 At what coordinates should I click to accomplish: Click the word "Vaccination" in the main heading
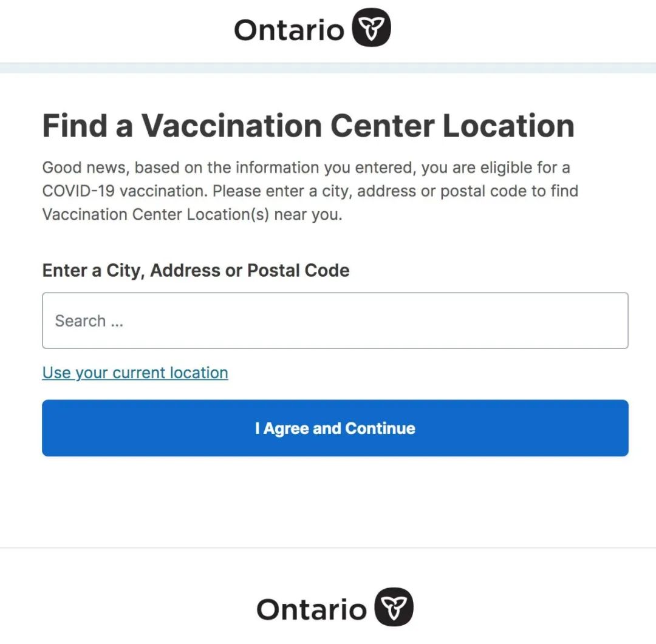pyautogui.click(x=232, y=126)
